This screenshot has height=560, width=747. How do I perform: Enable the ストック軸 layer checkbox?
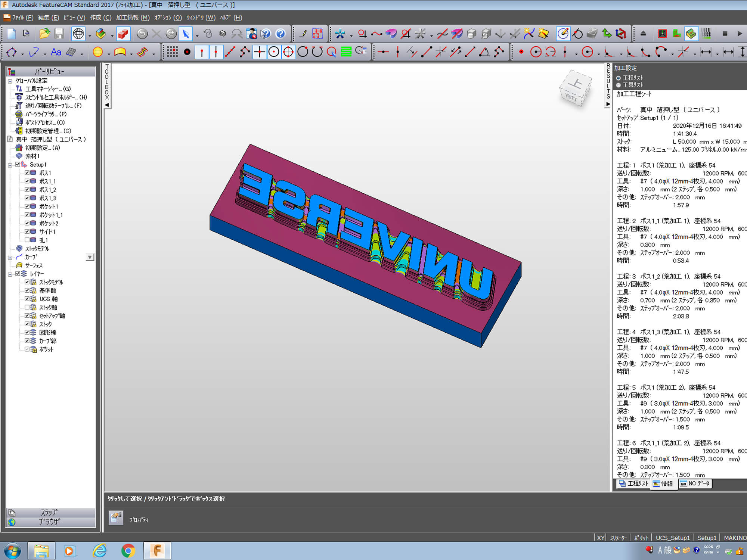(x=27, y=307)
